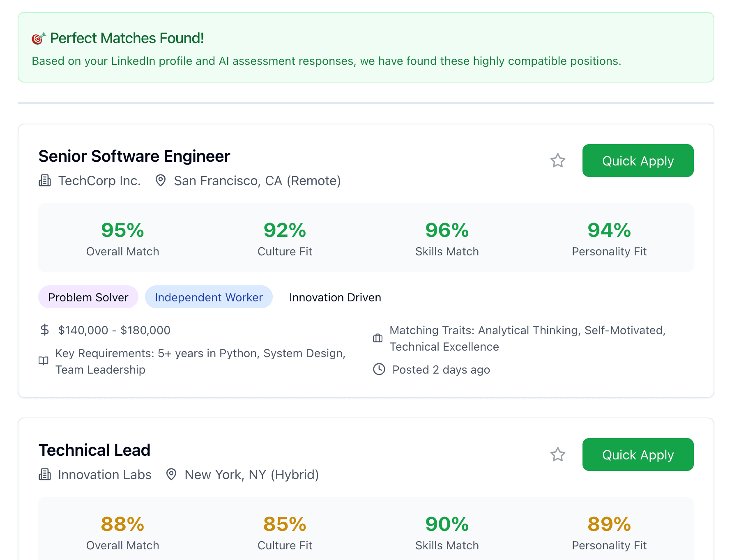Click the New York location pin icon
This screenshot has height=560, width=732.
pyautogui.click(x=171, y=475)
